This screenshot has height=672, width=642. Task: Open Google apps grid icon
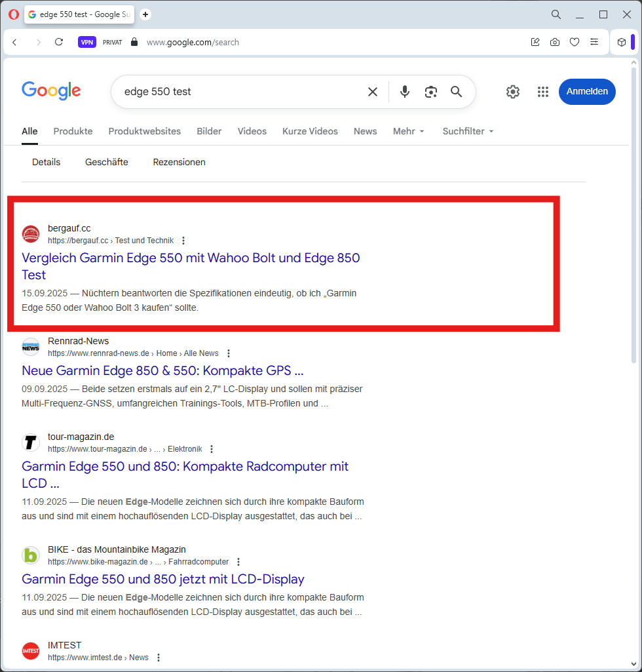pyautogui.click(x=542, y=92)
